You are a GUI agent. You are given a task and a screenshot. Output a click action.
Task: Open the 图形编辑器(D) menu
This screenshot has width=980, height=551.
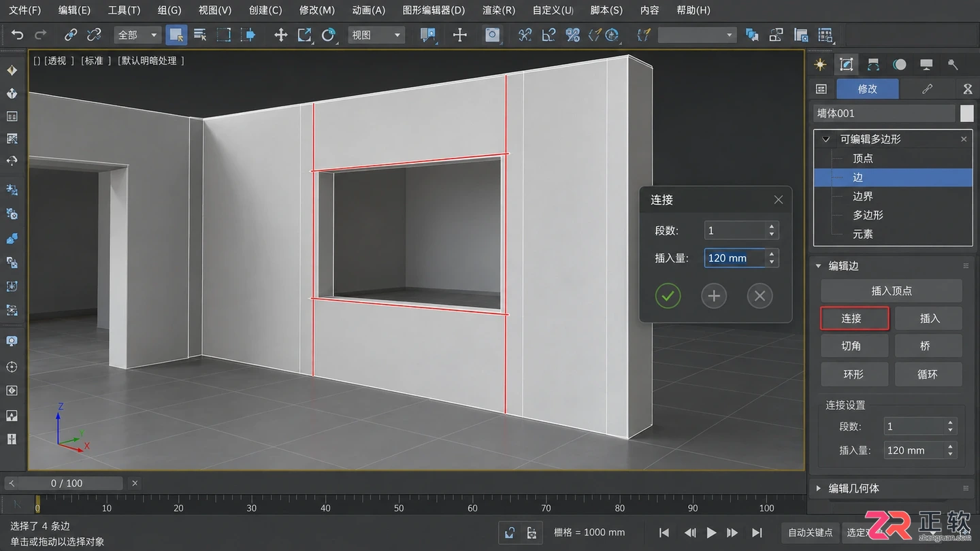point(434,10)
